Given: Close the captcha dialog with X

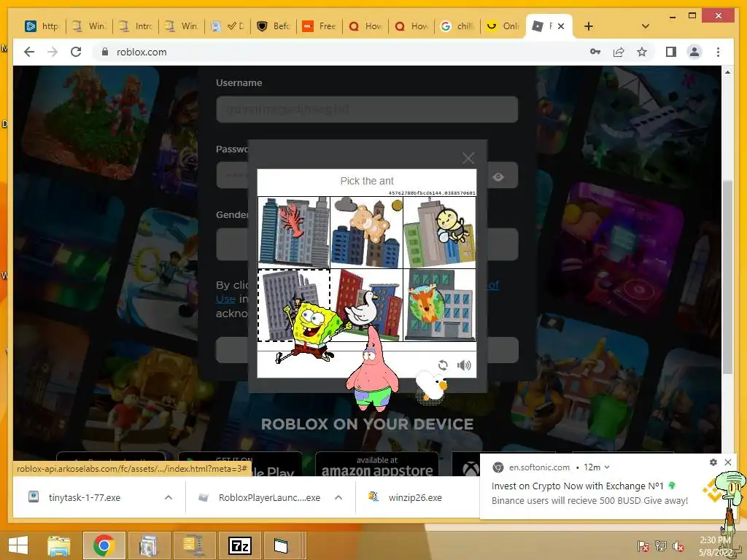Looking at the screenshot, I should (x=468, y=158).
